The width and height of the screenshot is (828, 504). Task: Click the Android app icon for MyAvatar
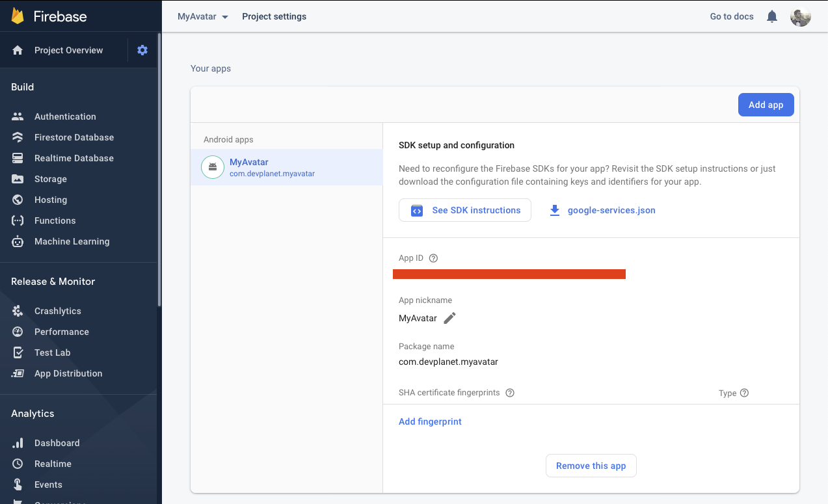(212, 167)
